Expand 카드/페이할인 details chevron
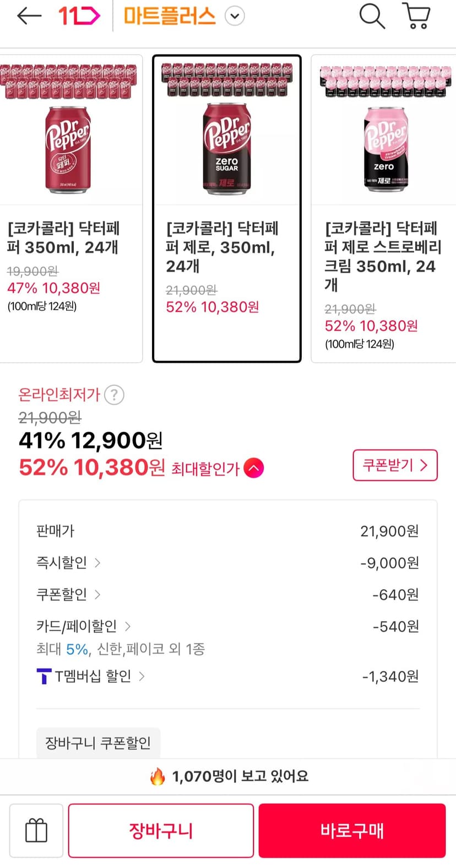456x868 pixels. (128, 626)
